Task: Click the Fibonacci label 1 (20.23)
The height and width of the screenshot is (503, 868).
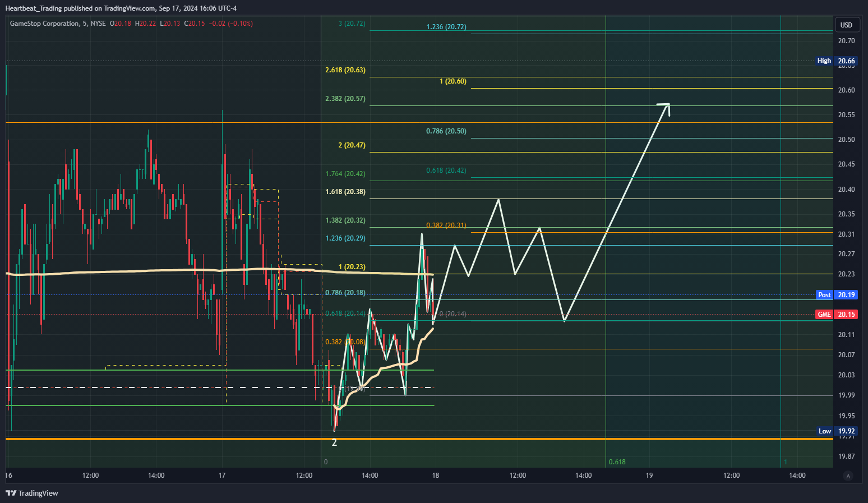Action: [x=352, y=267]
